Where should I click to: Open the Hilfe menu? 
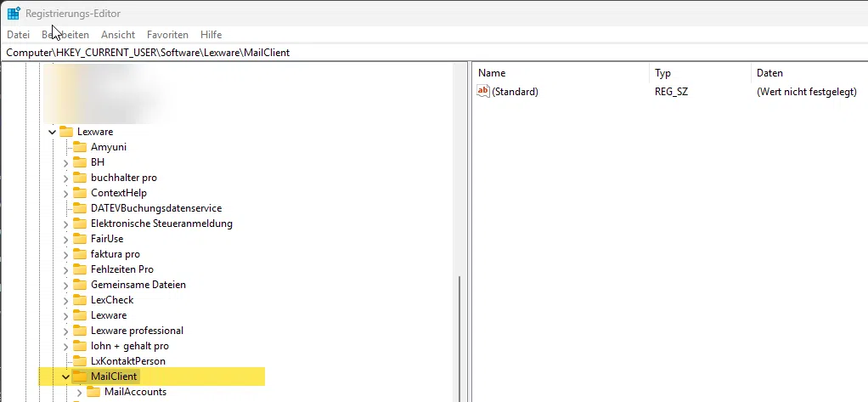click(x=211, y=35)
